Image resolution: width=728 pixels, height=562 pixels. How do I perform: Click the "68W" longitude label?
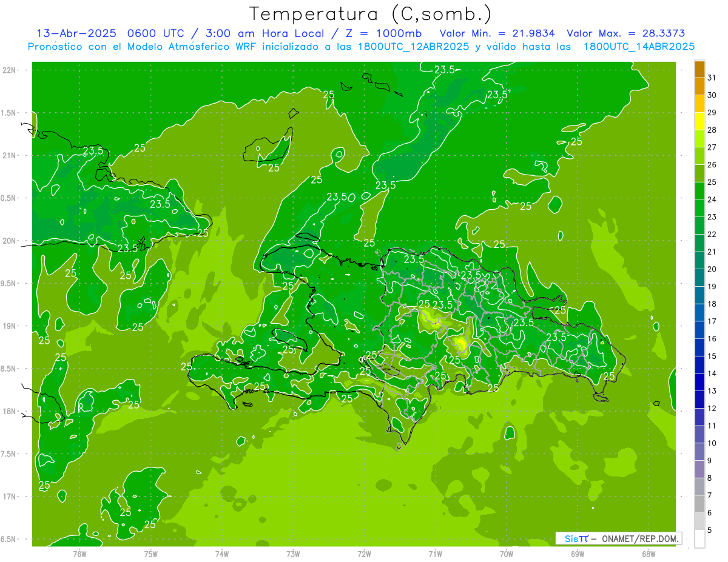click(x=649, y=554)
